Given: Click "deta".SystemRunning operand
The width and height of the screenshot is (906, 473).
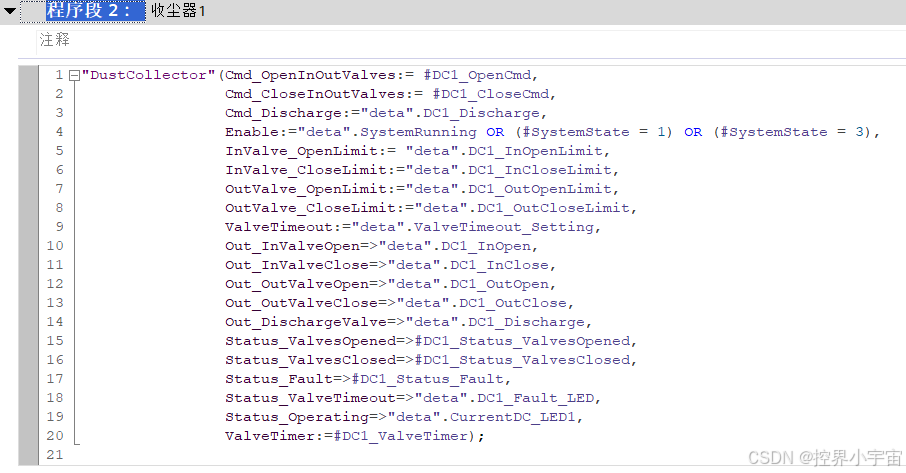Looking at the screenshot, I should tap(387, 132).
